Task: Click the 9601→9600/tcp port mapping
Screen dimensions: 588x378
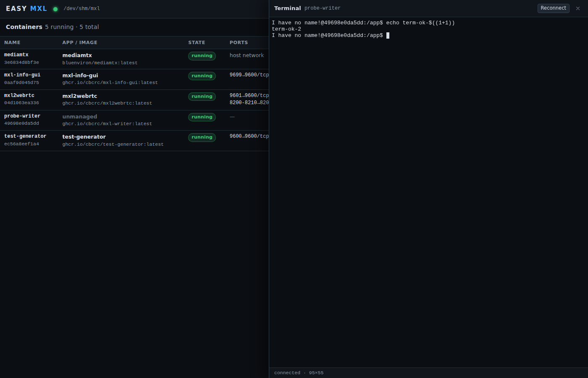Action: 249,96
